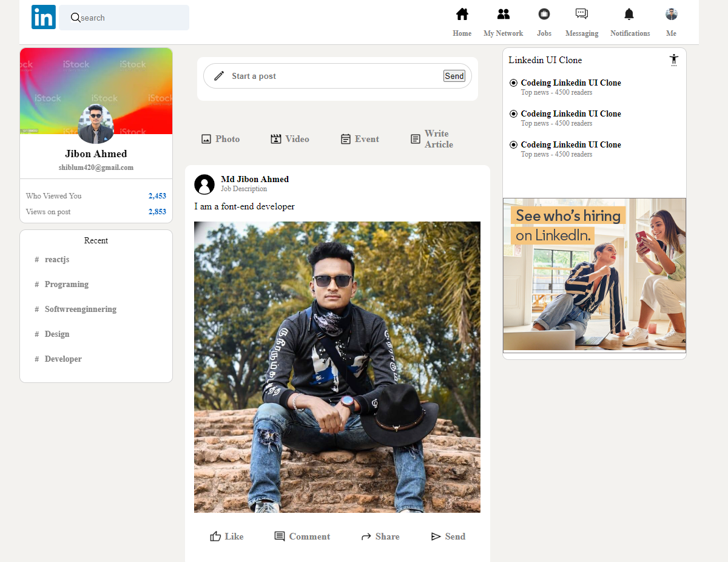Open the Home navigation icon
The image size is (728, 562).
462,14
